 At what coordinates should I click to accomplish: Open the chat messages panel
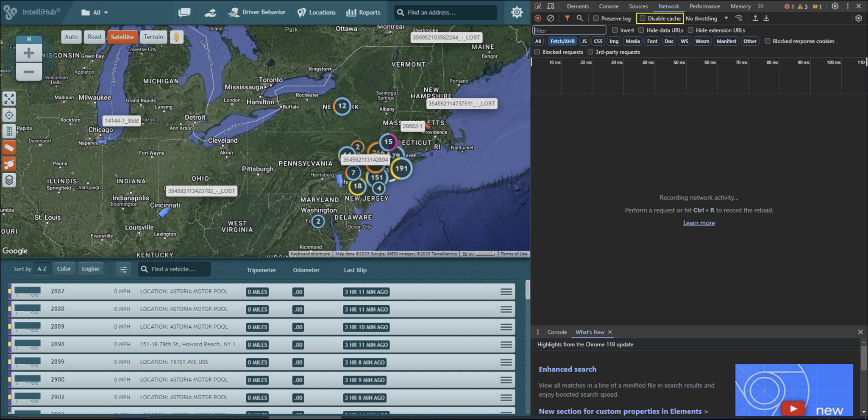click(184, 12)
